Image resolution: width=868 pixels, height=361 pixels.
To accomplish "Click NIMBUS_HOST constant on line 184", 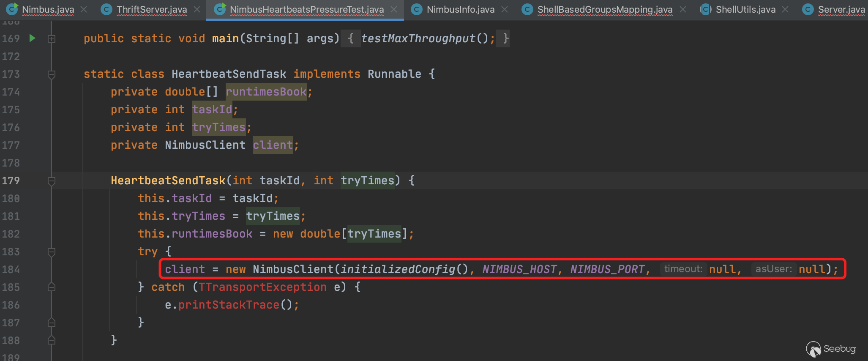I will click(519, 269).
